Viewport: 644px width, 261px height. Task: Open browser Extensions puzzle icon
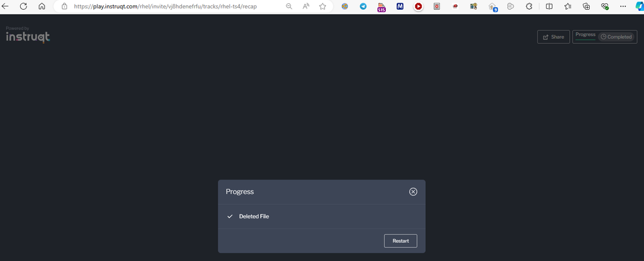tap(529, 6)
